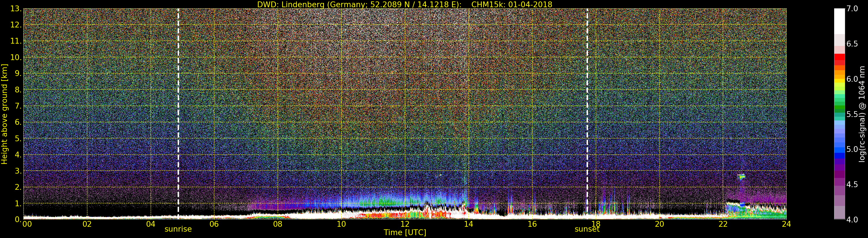Click the height axis tick "3."
868x238 pixels.
point(18,171)
